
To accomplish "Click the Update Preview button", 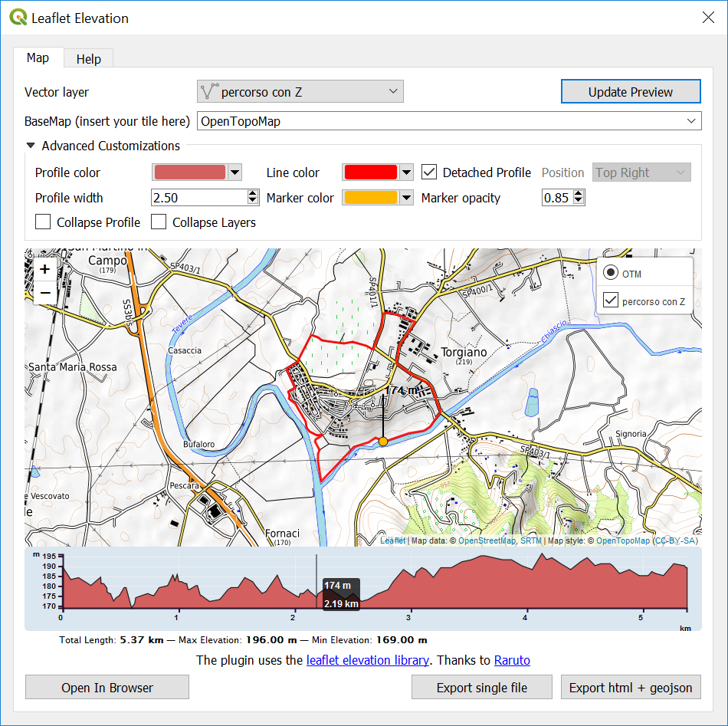I will tap(631, 91).
